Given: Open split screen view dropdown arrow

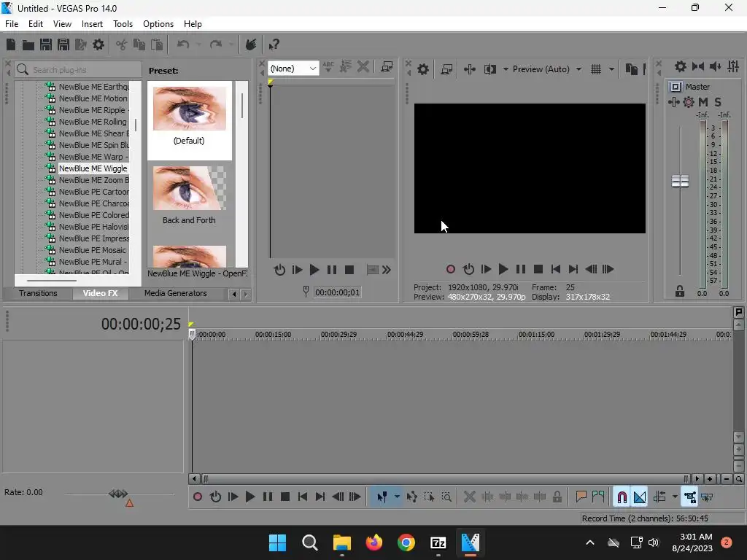Looking at the screenshot, I should (x=506, y=69).
